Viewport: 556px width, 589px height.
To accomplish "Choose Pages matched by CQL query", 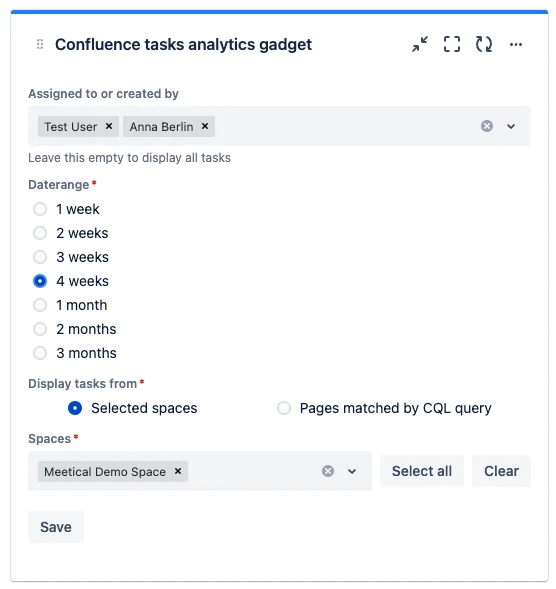I will tap(284, 408).
